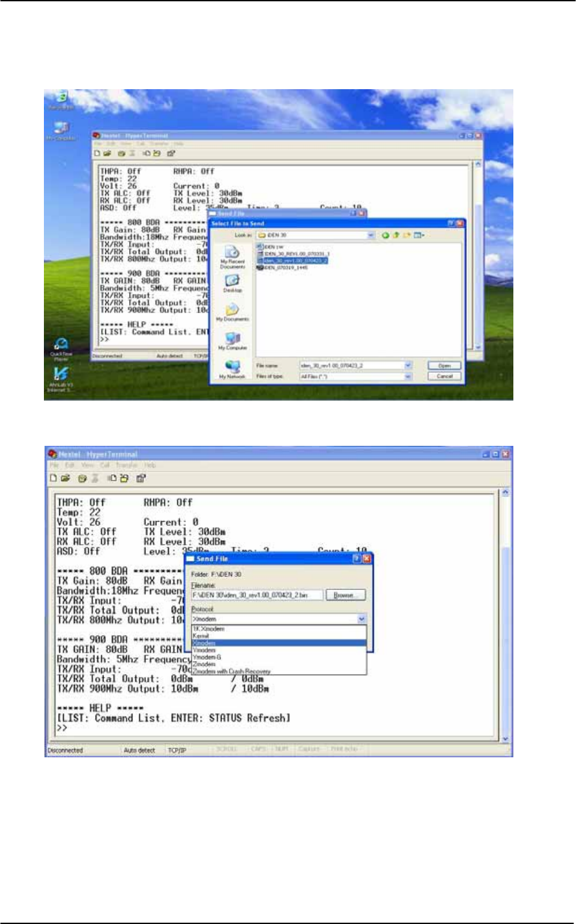Click the TCP/IP status bar entry in the window with protocol list open
This screenshot has width=576, height=924.
click(x=177, y=750)
